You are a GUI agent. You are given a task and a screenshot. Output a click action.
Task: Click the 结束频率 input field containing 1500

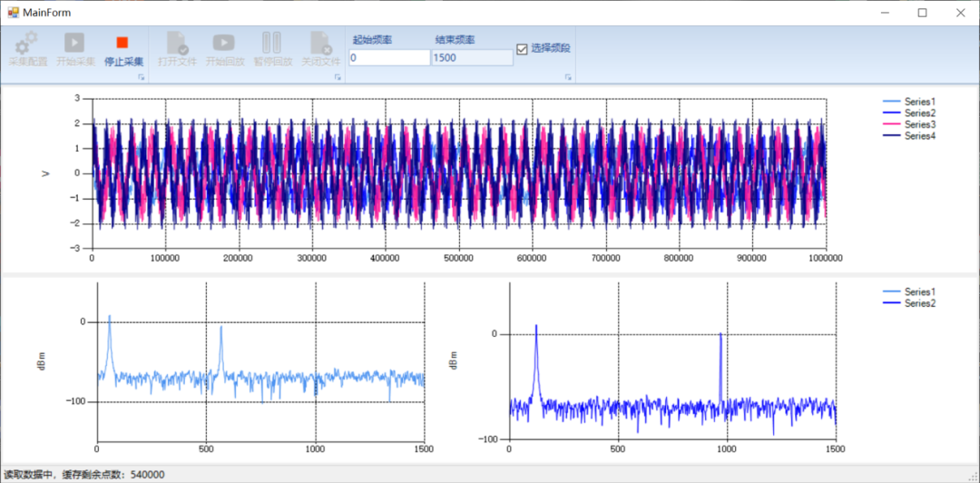472,57
